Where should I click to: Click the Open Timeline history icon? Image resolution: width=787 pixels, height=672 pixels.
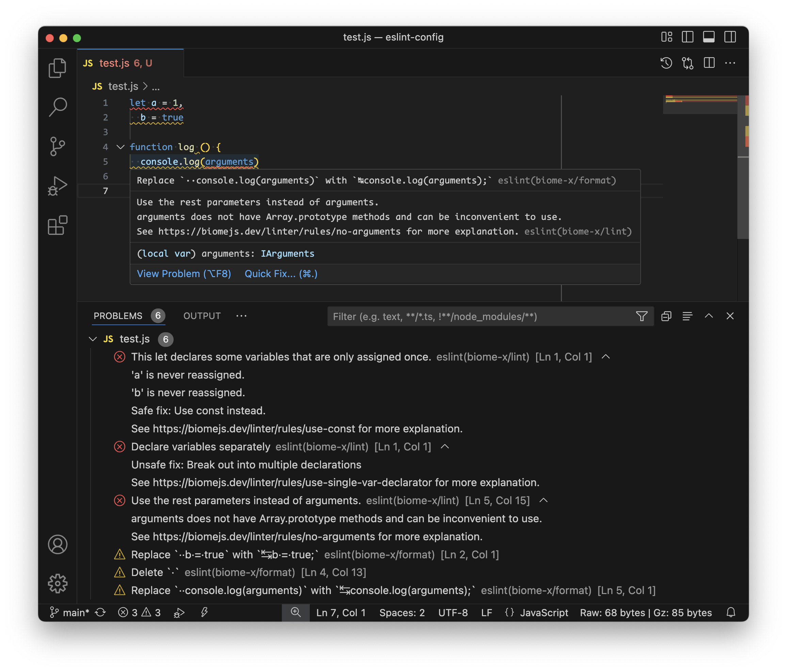click(666, 63)
